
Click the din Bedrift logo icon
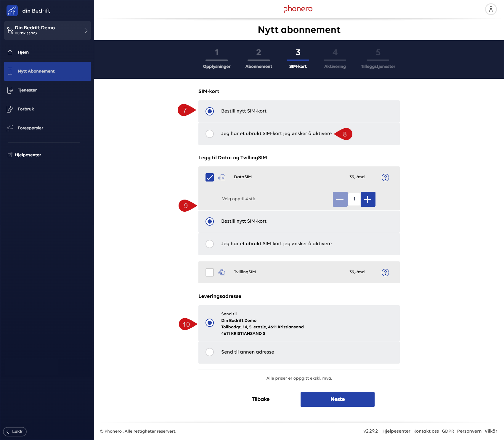[12, 11]
